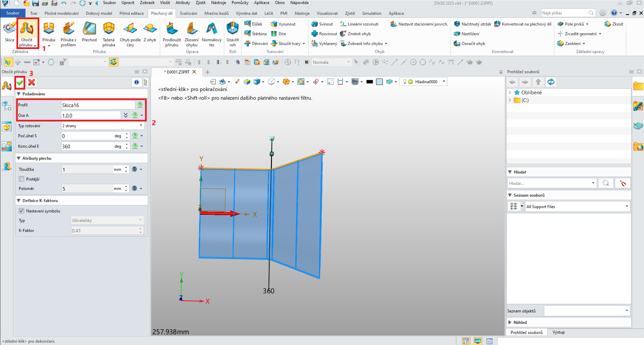Expand the Oblíbené tree node
Image resolution: width=644 pixels, height=345 pixels.
(510, 92)
